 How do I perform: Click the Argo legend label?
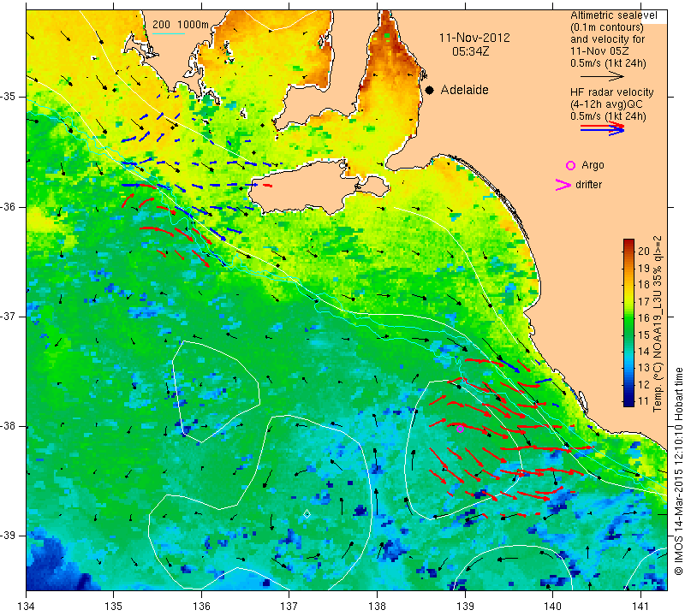593,165
